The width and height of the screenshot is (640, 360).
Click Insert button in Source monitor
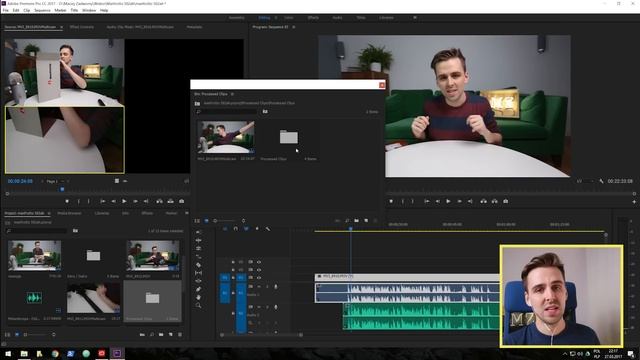160,201
